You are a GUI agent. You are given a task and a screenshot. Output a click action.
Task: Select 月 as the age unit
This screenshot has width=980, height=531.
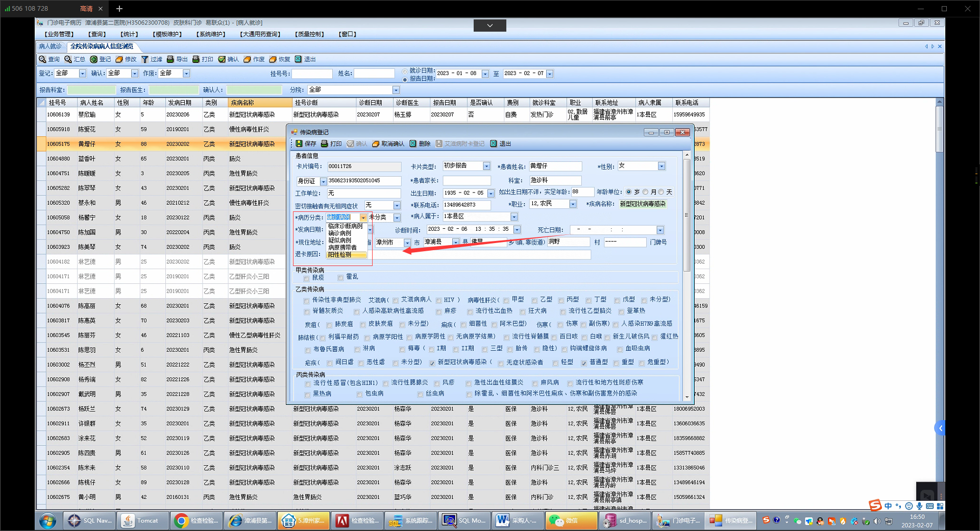pos(646,192)
